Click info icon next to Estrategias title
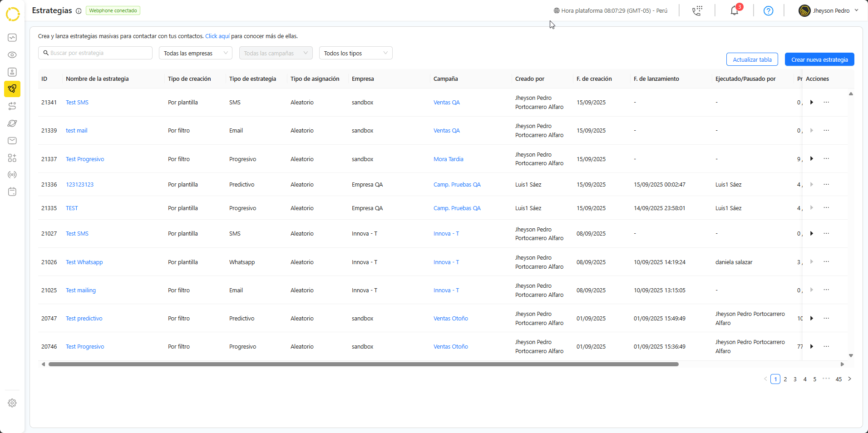Image resolution: width=868 pixels, height=433 pixels. (x=79, y=11)
